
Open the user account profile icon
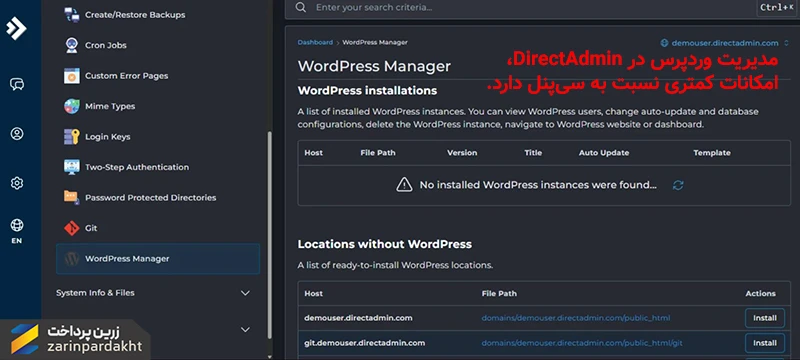[x=17, y=134]
